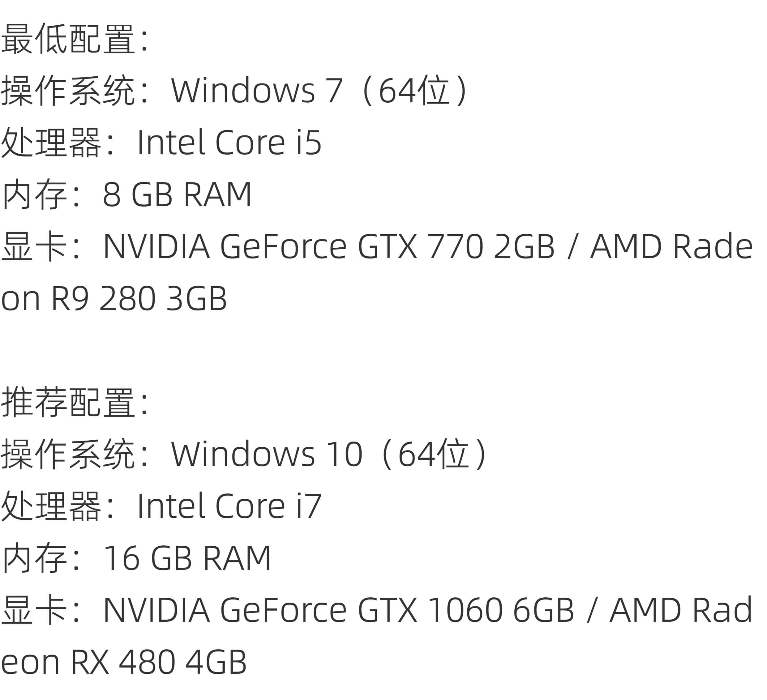Select the Intel Core i5 text
The height and width of the screenshot is (700, 767).
229,142
